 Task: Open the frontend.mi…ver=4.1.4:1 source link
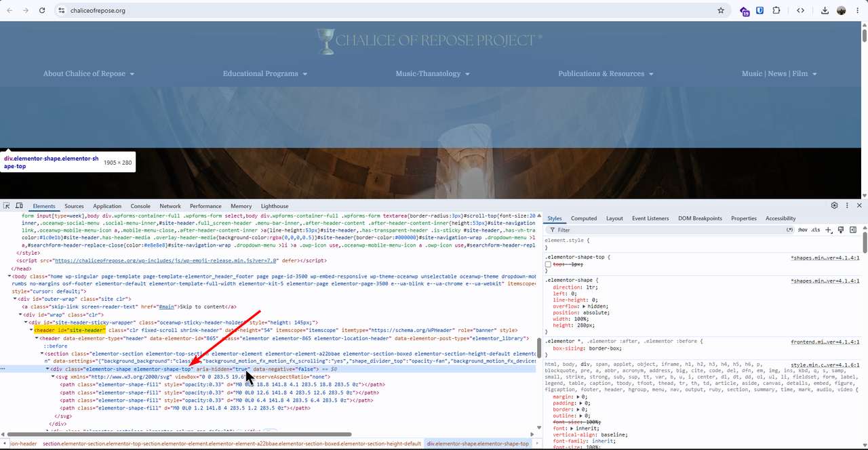pos(825,342)
